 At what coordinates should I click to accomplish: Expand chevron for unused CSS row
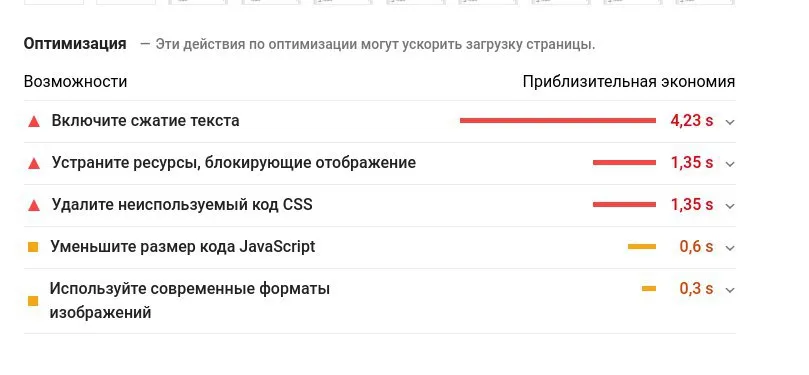tap(730, 206)
